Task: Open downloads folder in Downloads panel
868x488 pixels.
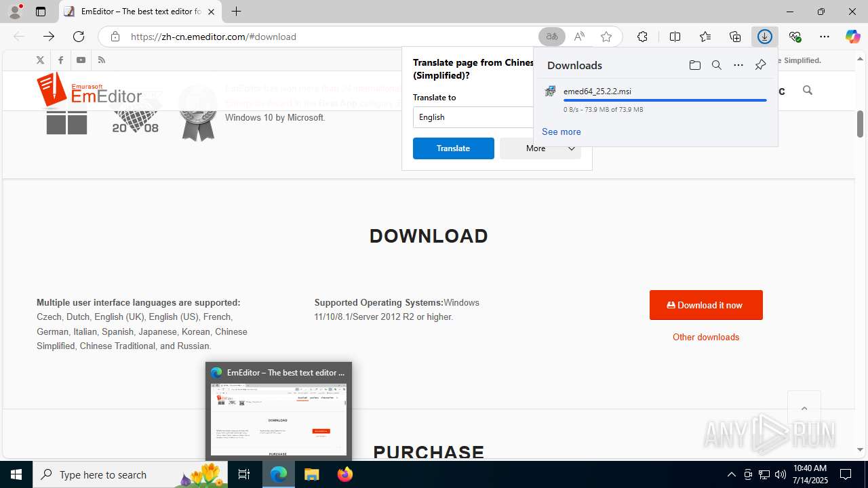Action: point(694,65)
